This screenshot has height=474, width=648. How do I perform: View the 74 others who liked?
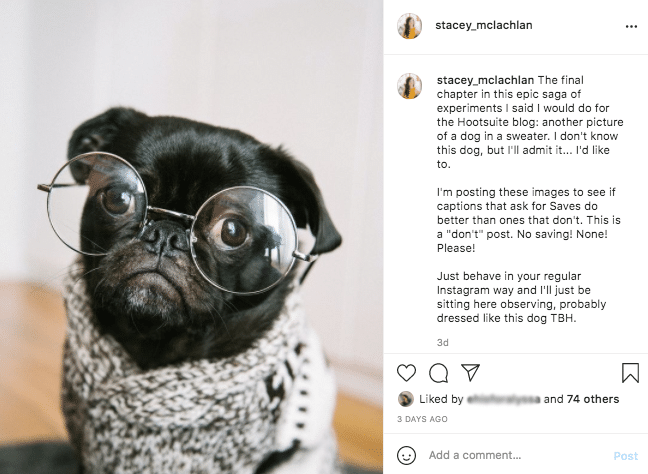[x=593, y=399]
